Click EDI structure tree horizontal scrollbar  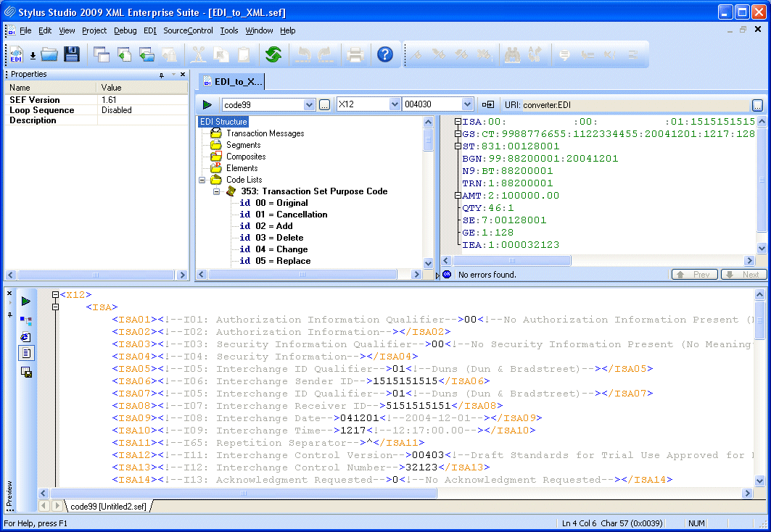click(x=303, y=275)
